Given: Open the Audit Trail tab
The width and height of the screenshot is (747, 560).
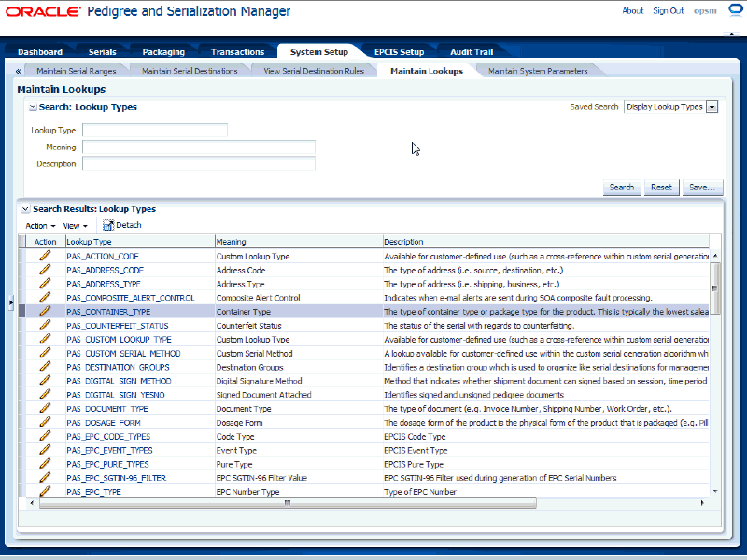Looking at the screenshot, I should tap(472, 52).
